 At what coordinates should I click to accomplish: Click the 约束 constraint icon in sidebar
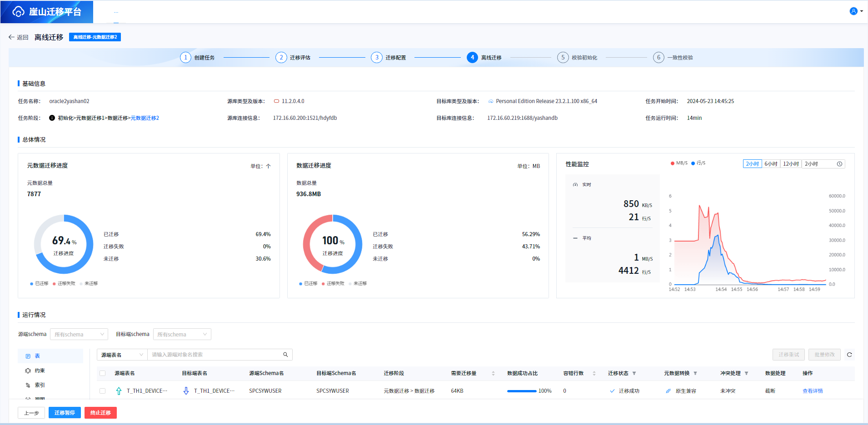(28, 371)
